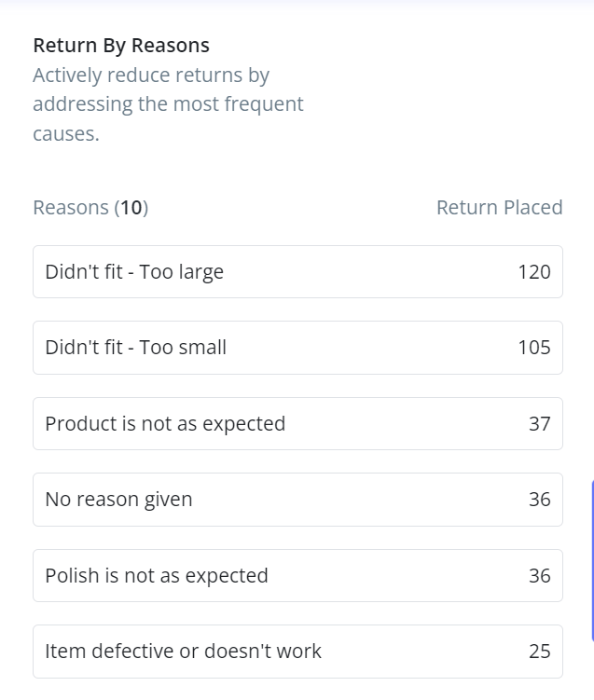Click the 36 count for Polish not expected
This screenshot has height=700, width=594.
[x=540, y=576]
